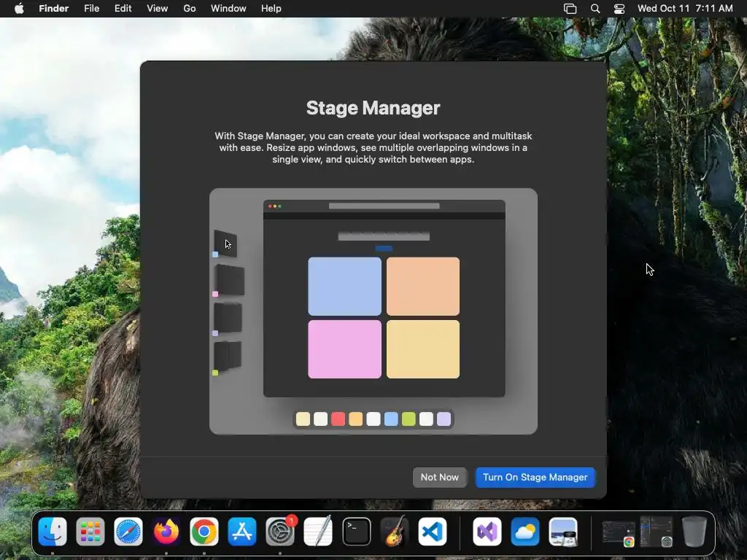Open Control Center in the menu bar
This screenshot has width=747, height=560.
click(x=619, y=9)
